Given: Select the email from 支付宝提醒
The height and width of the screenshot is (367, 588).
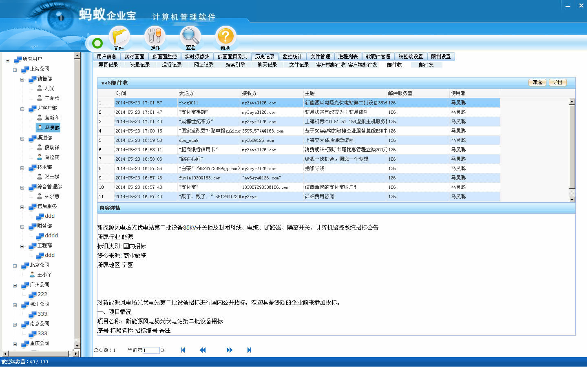Looking at the screenshot, I should tap(194, 112).
